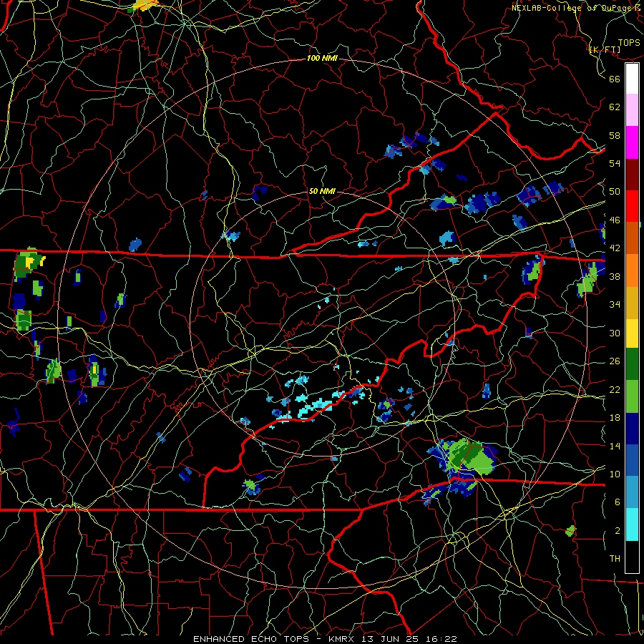The height and width of the screenshot is (644, 644).
Task: Click the legend value 6
Action: [618, 502]
